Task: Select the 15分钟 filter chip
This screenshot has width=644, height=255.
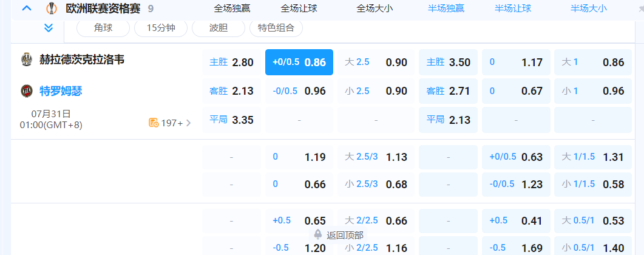Action: 161,29
